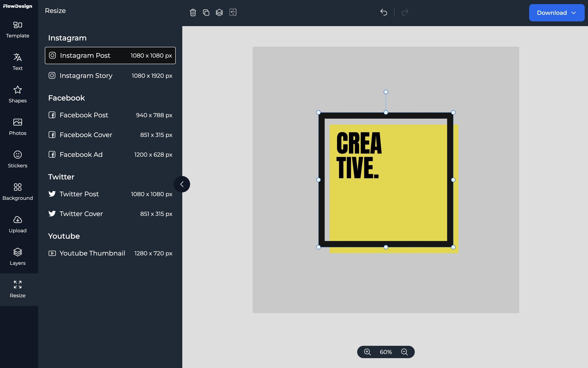The height and width of the screenshot is (368, 588).
Task: Click the Template tool icon
Action: (x=17, y=29)
